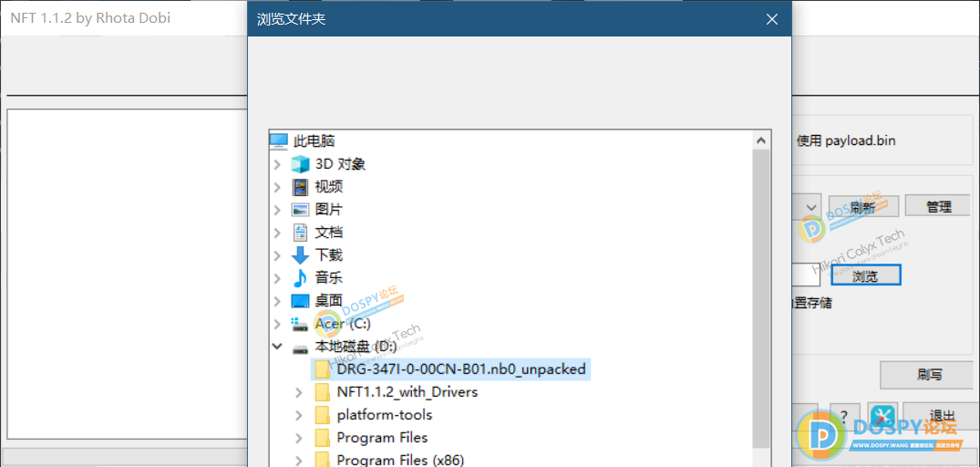980x467 pixels.
Task: Open the dropdown left of 刷新 button
Action: (x=811, y=207)
